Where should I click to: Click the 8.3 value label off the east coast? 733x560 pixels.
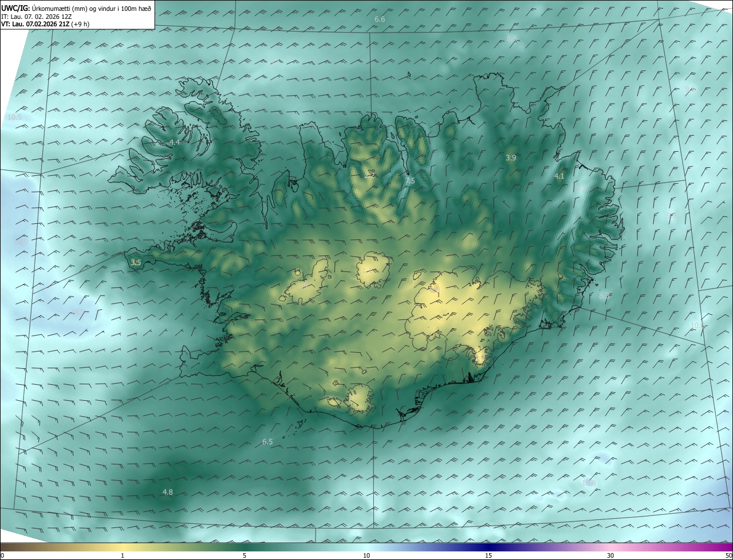tap(604, 295)
